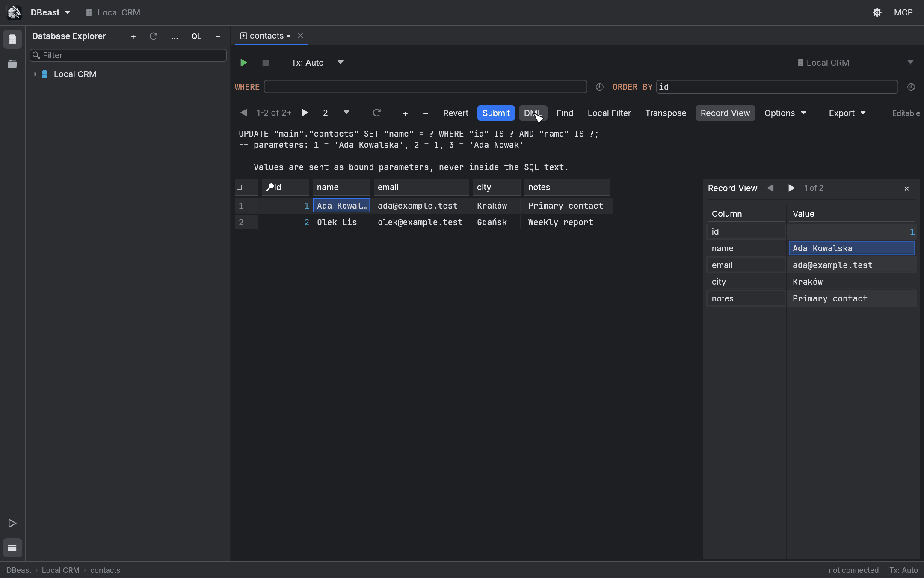Reload table data in grid toolbar

(376, 113)
